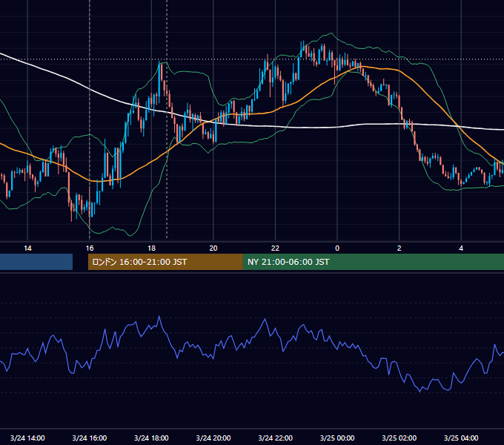Click the 3/24 22:00 time label

[275, 438]
